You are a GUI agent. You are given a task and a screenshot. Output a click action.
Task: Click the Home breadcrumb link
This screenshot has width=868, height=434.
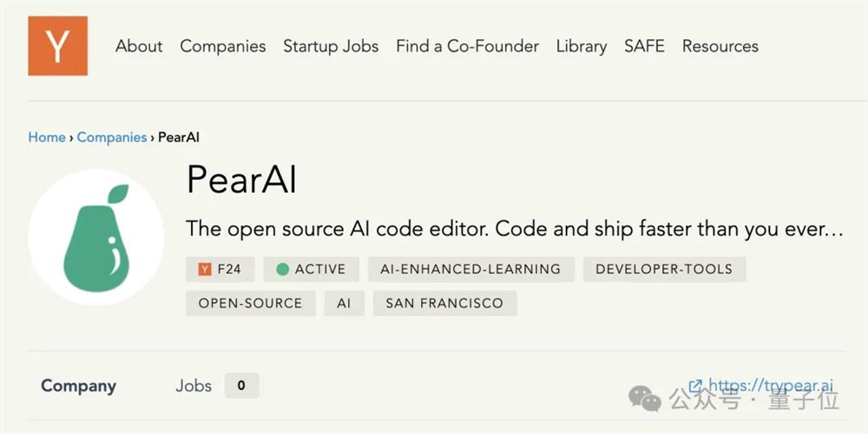point(46,137)
